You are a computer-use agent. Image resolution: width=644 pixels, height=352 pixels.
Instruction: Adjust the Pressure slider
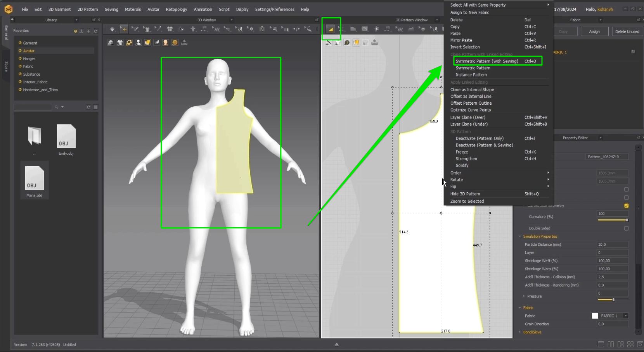pos(613,299)
